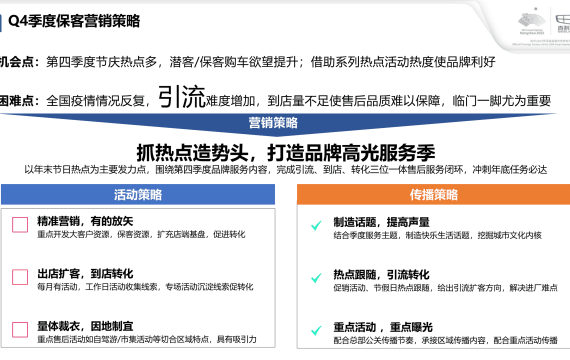
Task: Tick the checkbox beside 精准营销，有的放矢
Action: (20, 225)
